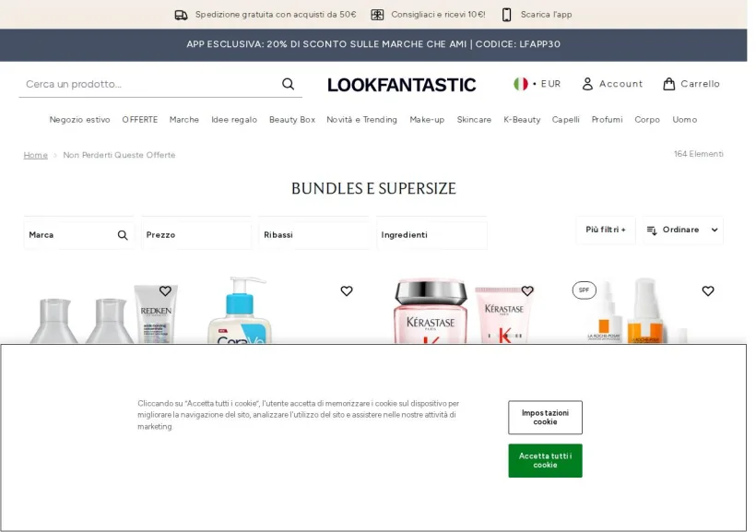The width and height of the screenshot is (756, 532).
Task: Open the EUR currency selector
Action: (x=537, y=84)
